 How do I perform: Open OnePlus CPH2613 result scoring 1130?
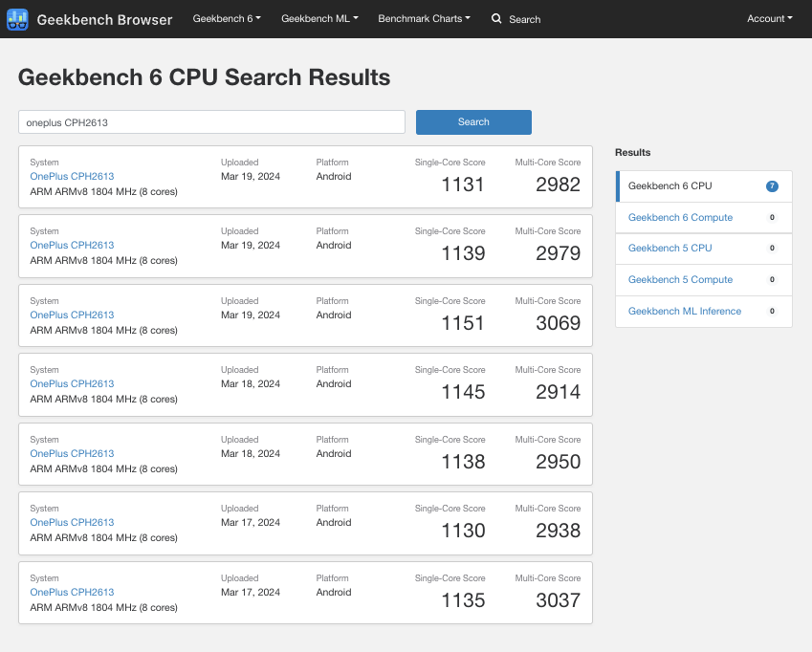point(72,523)
